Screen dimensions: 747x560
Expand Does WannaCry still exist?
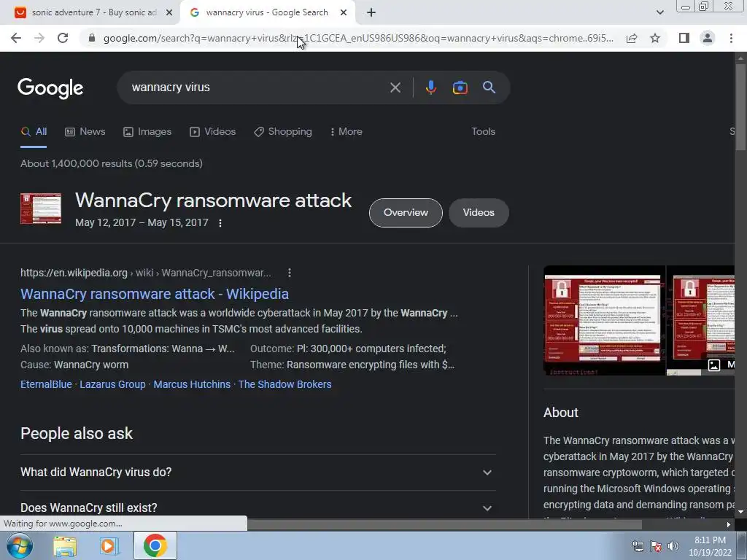coord(258,507)
